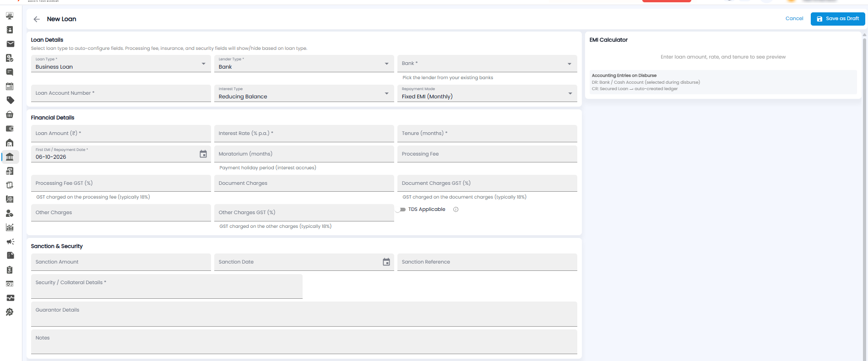Screen dimensions: 868x361
Task: Open calendar picker for First EMI date
Action: [203, 154]
